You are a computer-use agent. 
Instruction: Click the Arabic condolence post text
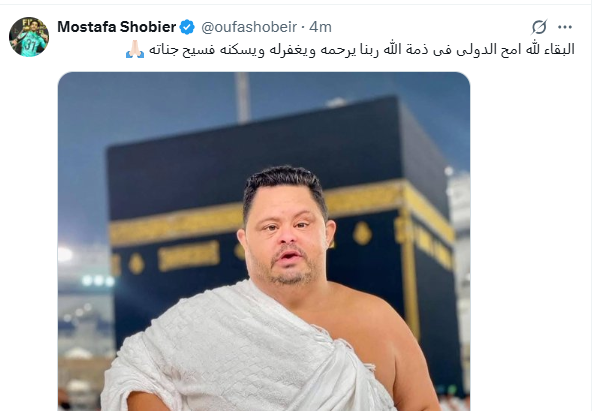pyautogui.click(x=362, y=50)
